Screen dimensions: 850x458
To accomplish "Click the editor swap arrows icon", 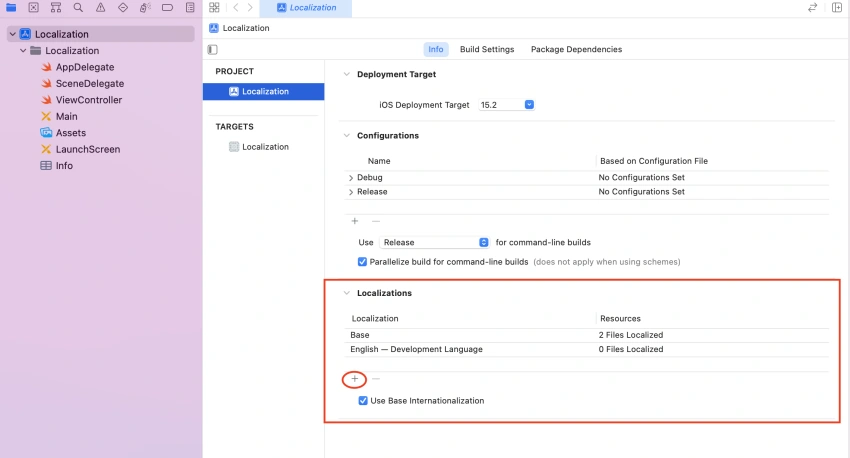I will pyautogui.click(x=812, y=8).
